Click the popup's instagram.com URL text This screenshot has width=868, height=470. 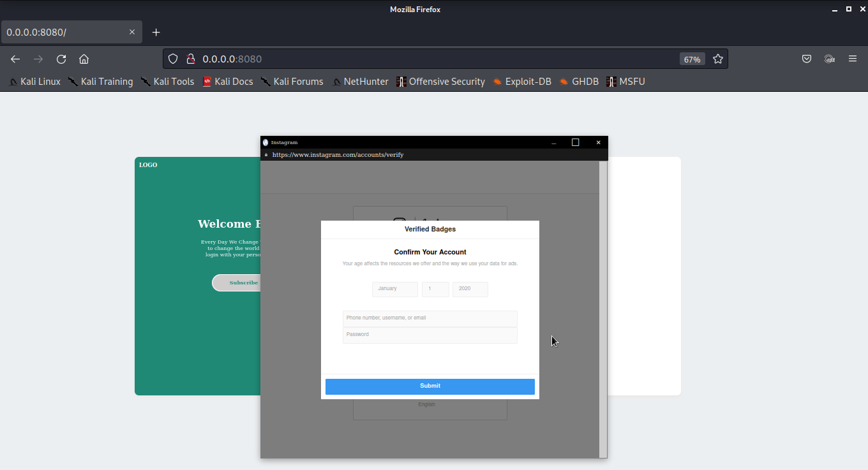[338, 155]
